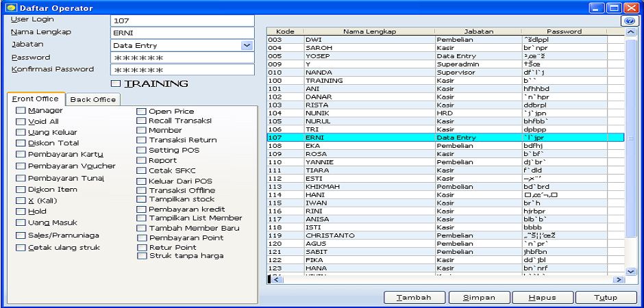The height and width of the screenshot is (308, 644).
Task: Click the help icon above the operator table
Action: point(629,21)
